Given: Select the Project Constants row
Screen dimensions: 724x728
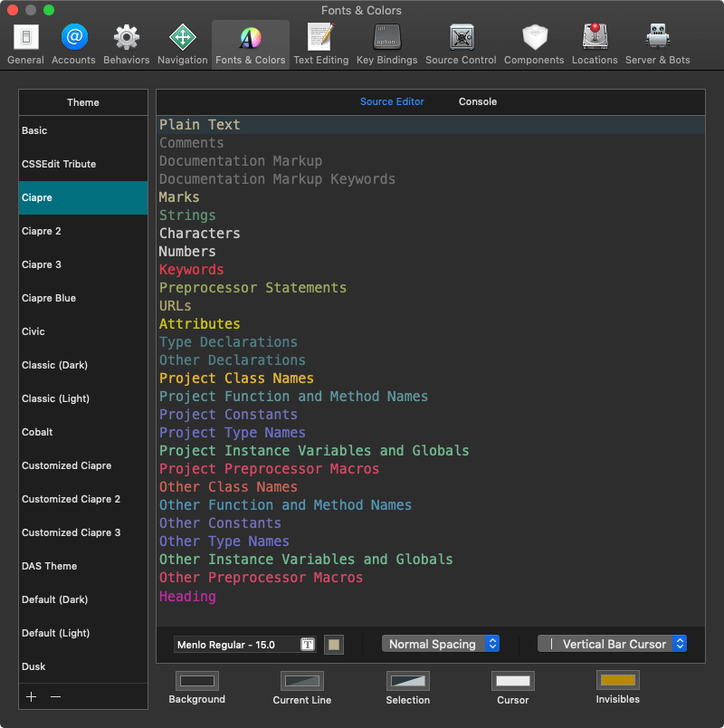Looking at the screenshot, I should [431, 414].
